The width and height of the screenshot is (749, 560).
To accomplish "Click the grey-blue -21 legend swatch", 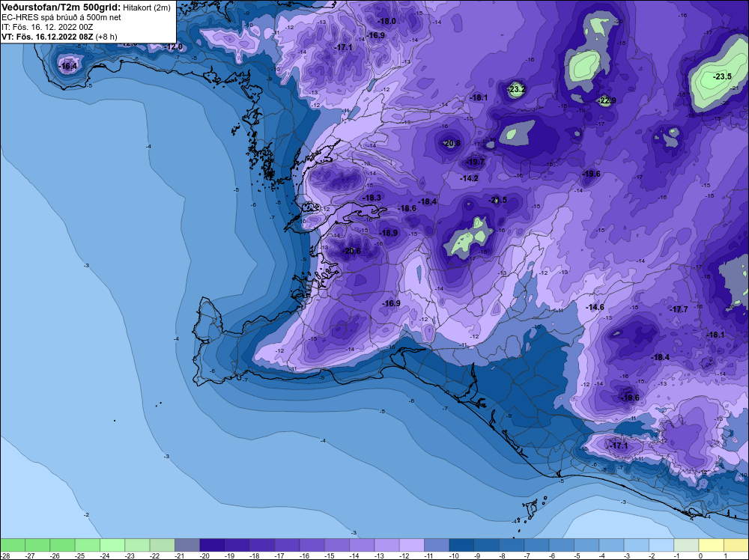I will click(187, 545).
